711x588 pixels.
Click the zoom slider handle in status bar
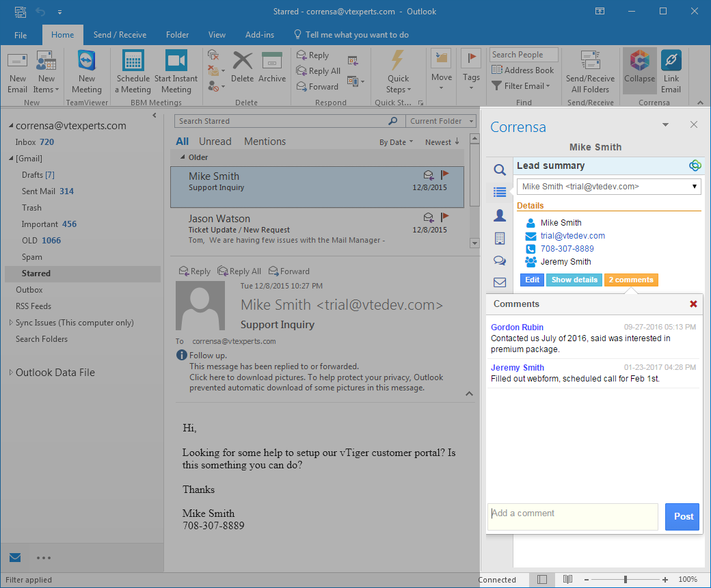pyautogui.click(x=626, y=579)
